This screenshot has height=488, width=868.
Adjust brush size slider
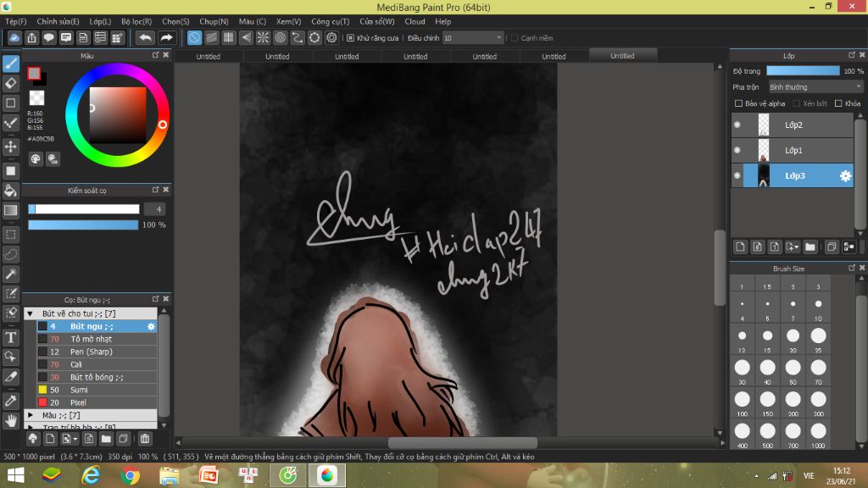[84, 209]
